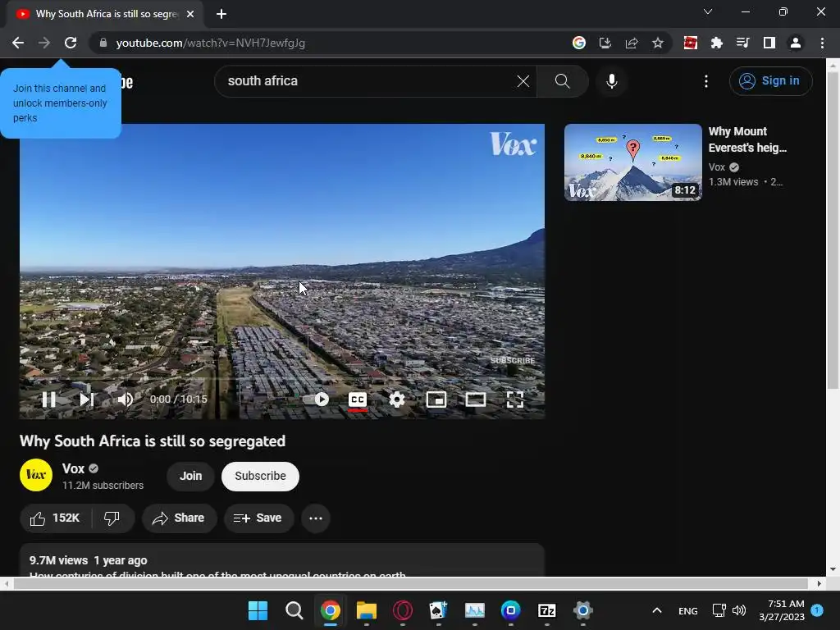Show hidden system tray icons
The image size is (840, 630).
tap(657, 610)
